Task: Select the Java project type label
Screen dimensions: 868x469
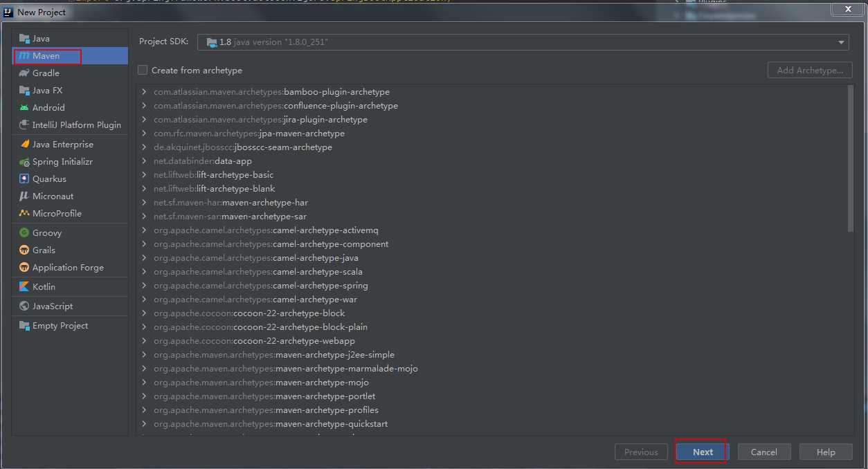Action: [x=41, y=39]
